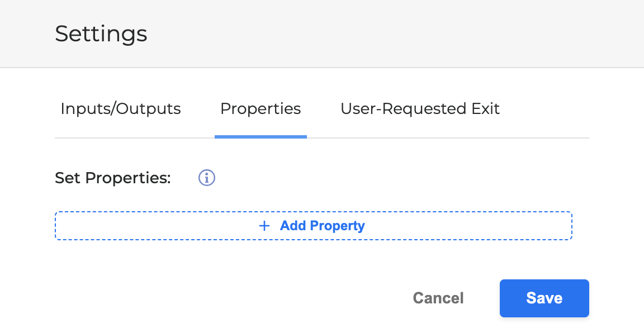
Task: Click the Set Properties label text
Action: [x=112, y=178]
